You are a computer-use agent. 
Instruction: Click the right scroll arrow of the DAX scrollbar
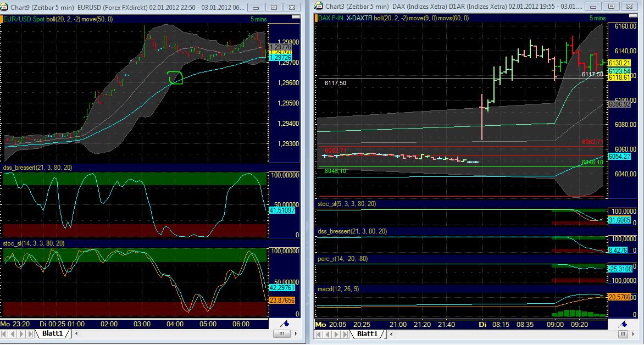tap(634, 335)
